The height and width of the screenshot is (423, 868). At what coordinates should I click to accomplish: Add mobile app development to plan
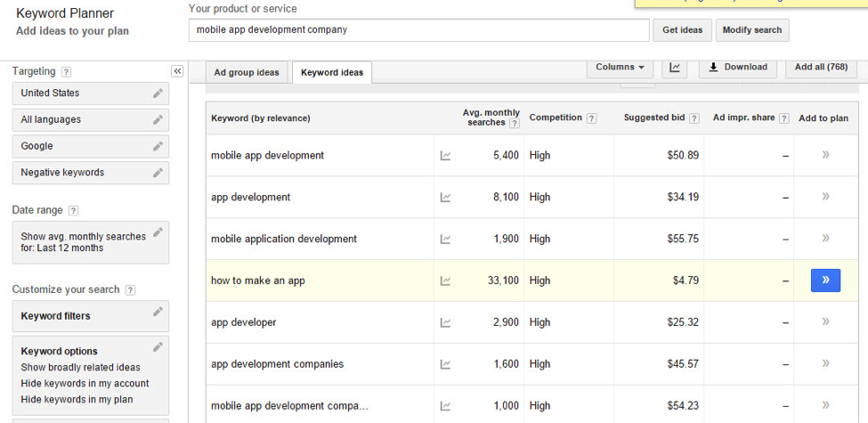826,155
